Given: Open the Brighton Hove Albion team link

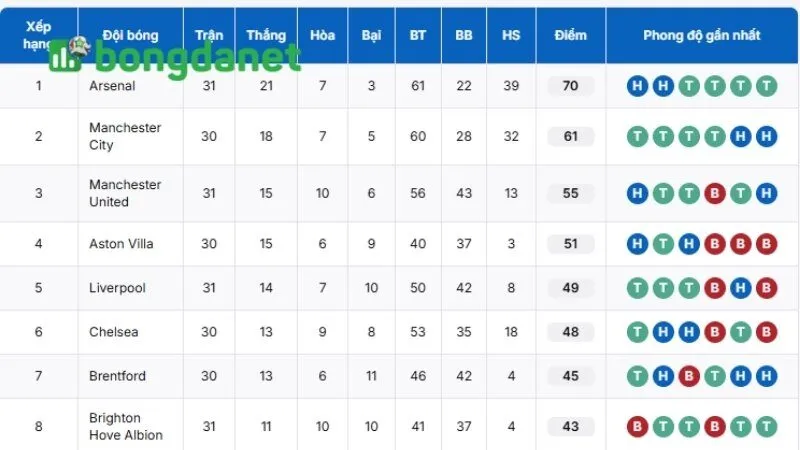Looking at the screenshot, I should [x=125, y=426].
